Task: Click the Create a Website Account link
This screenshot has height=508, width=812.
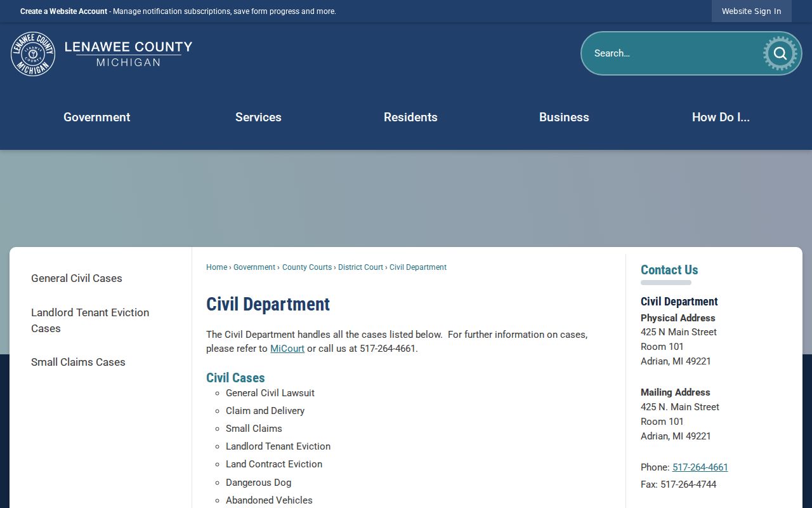Action: coord(63,11)
